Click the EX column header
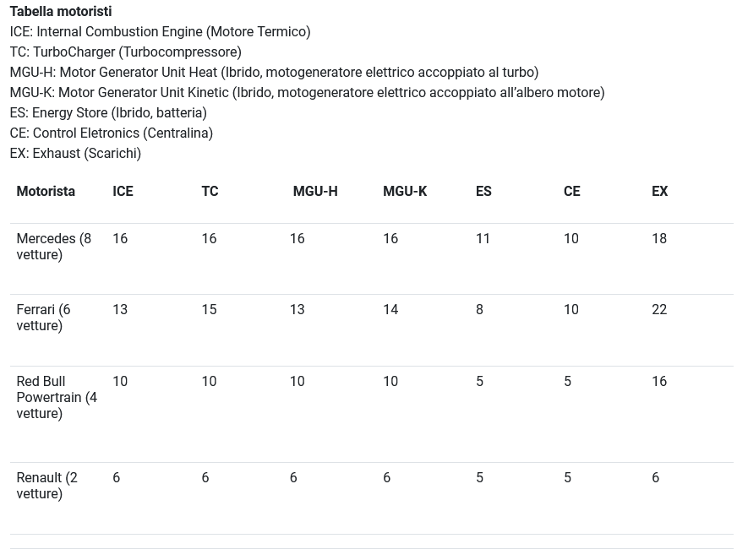The width and height of the screenshot is (737, 560). coord(659,192)
